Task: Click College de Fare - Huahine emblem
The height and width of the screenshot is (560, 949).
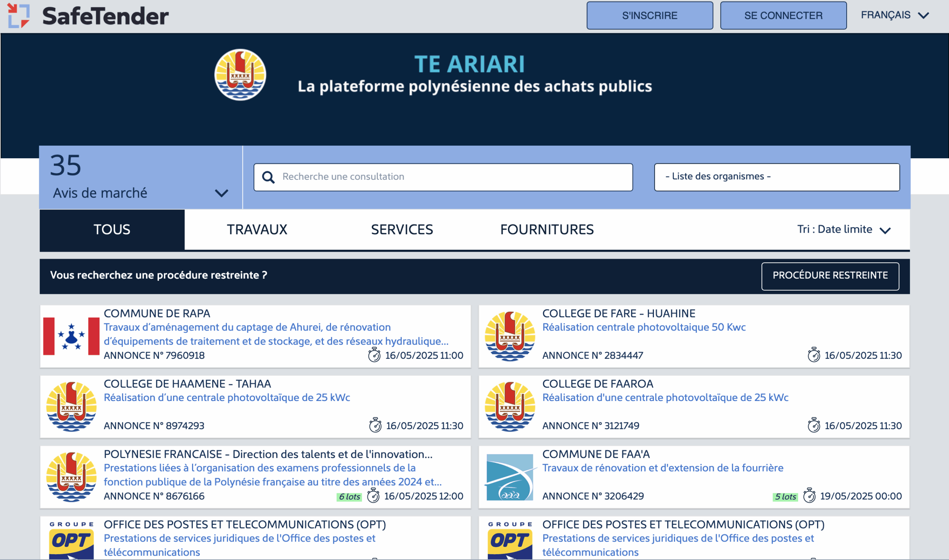Action: point(510,336)
